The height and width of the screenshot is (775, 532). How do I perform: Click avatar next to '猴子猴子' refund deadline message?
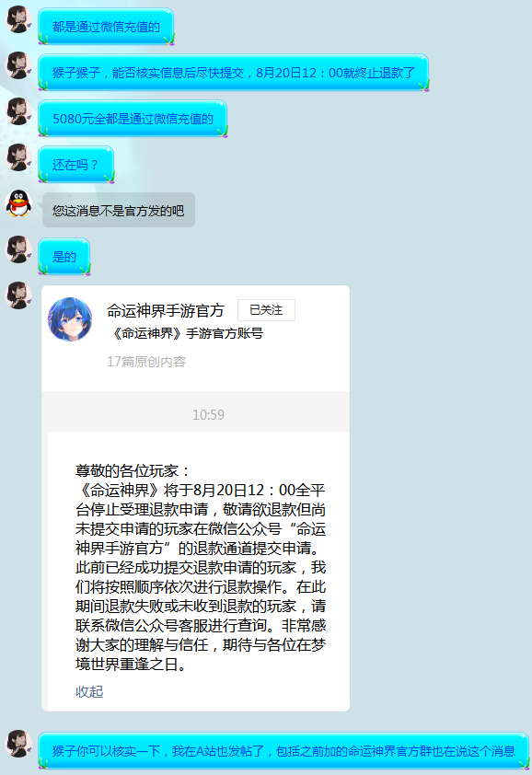click(x=18, y=65)
